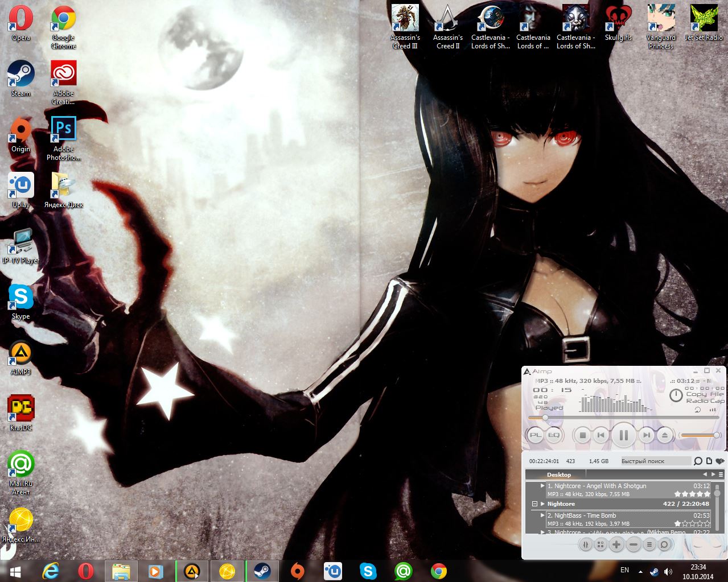Viewport: 728px width, 582px height.
Task: Show hidden system tray icons
Action: click(640, 571)
